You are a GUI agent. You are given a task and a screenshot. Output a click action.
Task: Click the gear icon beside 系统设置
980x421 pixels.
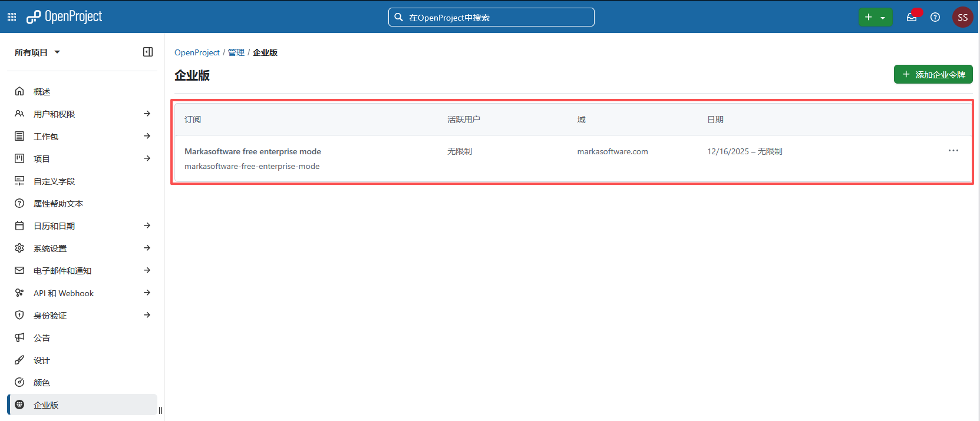pos(19,248)
